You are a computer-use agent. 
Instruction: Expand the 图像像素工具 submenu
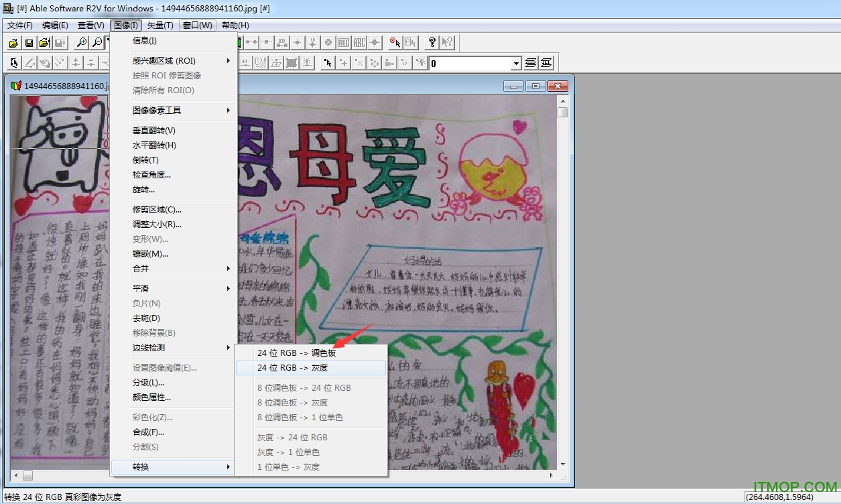pos(173,111)
